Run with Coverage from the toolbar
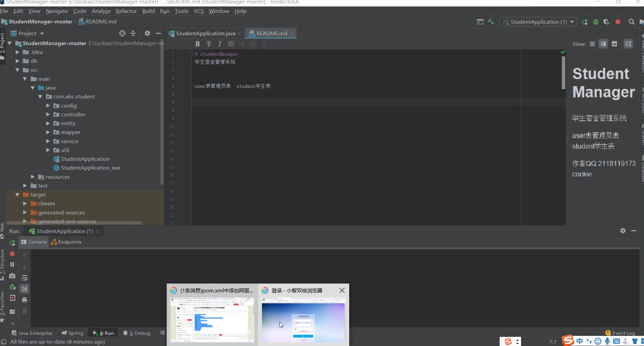The height and width of the screenshot is (346, 644). click(x=606, y=22)
